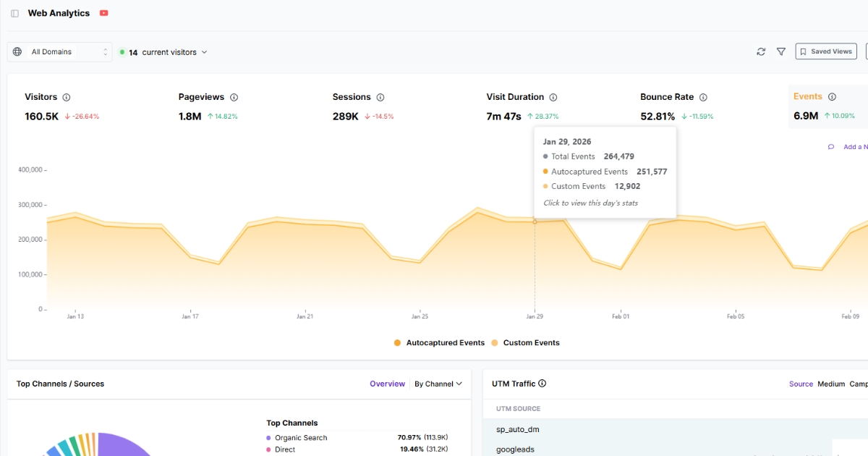Screen dimensions: 868x456
Task: Open the By Channel dropdown
Action: tap(438, 384)
